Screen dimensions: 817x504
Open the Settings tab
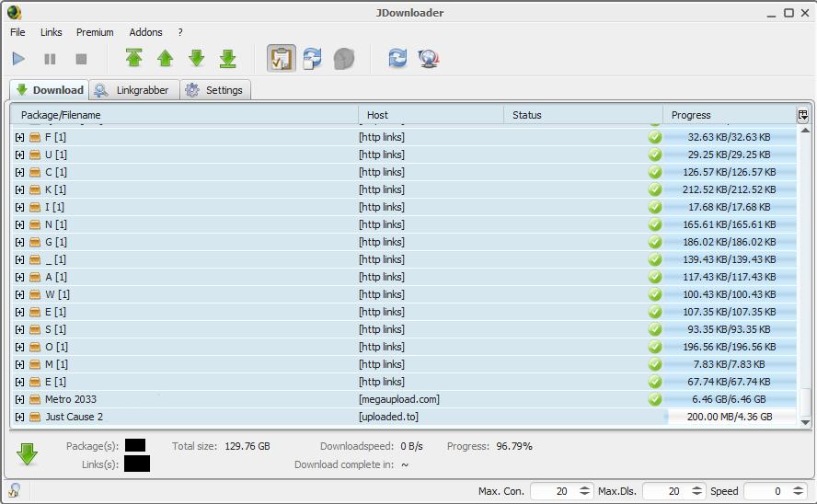pyautogui.click(x=215, y=90)
